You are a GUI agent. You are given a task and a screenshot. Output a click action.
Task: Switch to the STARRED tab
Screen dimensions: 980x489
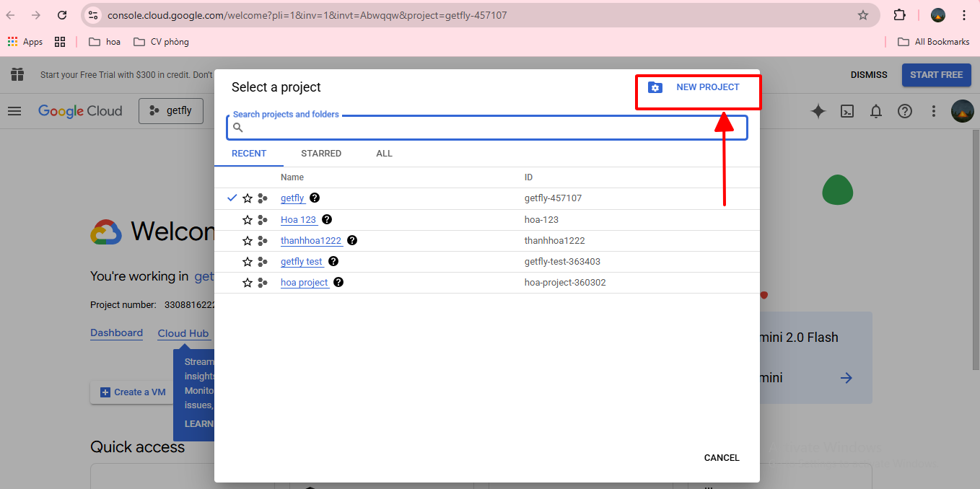point(321,154)
